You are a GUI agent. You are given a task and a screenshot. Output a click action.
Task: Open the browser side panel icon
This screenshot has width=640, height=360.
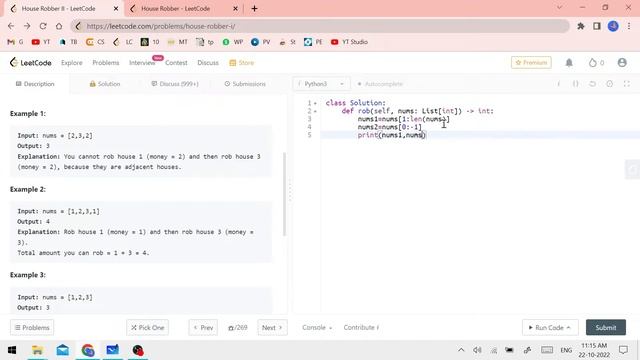[x=597, y=26]
